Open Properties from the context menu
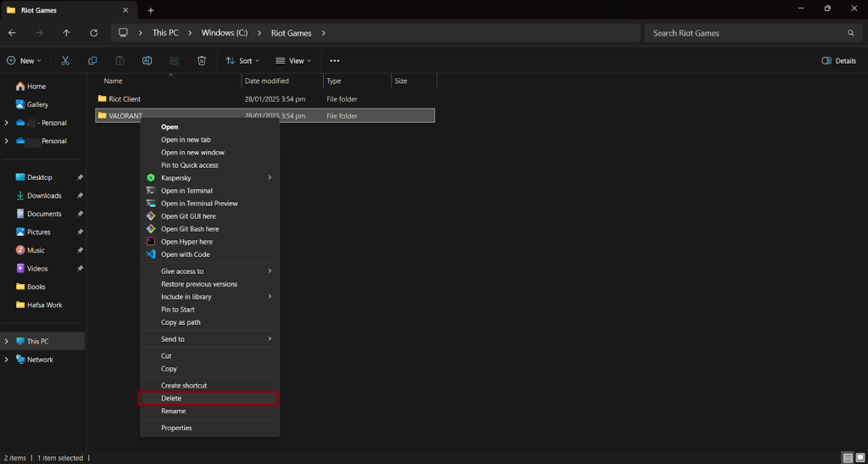The image size is (868, 464). (210, 428)
